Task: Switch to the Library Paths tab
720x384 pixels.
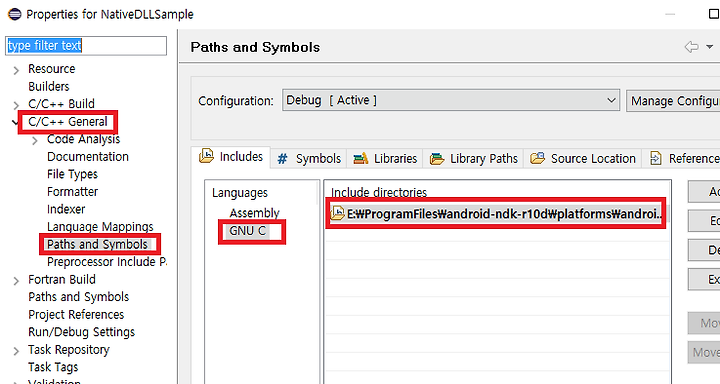Action: point(473,159)
